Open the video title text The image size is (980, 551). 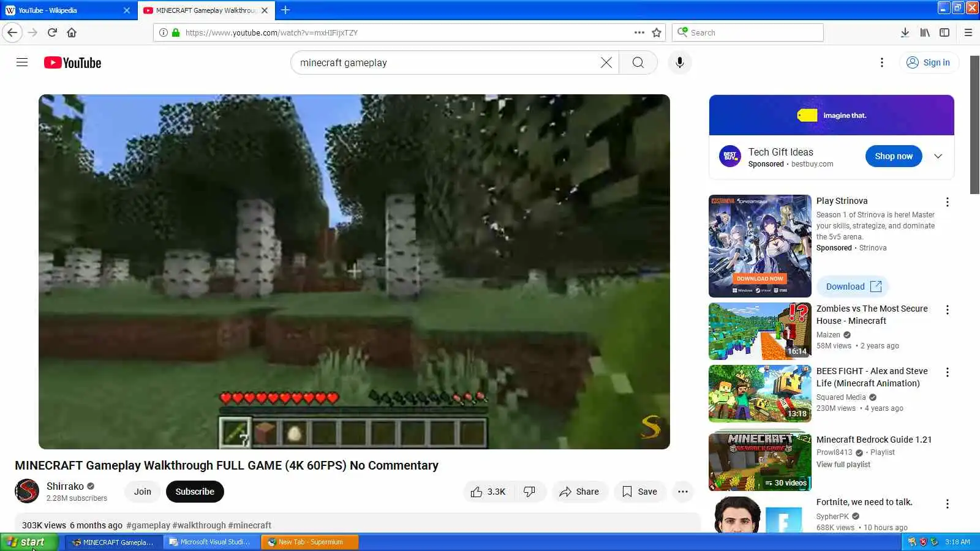[227, 465]
